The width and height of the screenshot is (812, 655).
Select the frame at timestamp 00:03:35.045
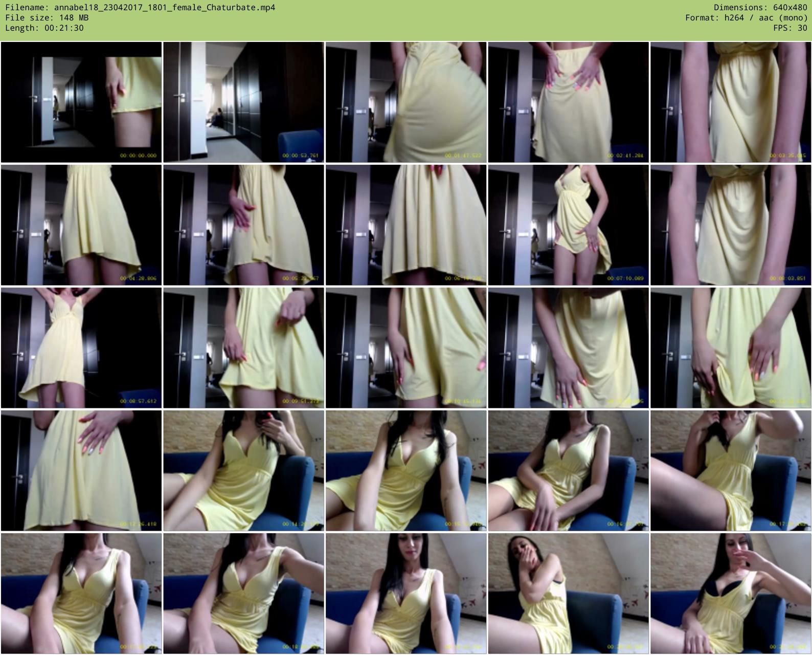730,102
